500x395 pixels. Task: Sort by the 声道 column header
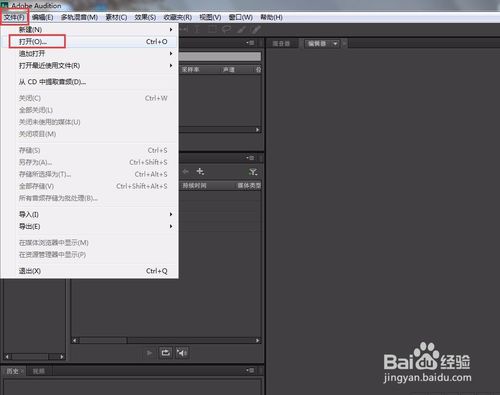(x=229, y=70)
